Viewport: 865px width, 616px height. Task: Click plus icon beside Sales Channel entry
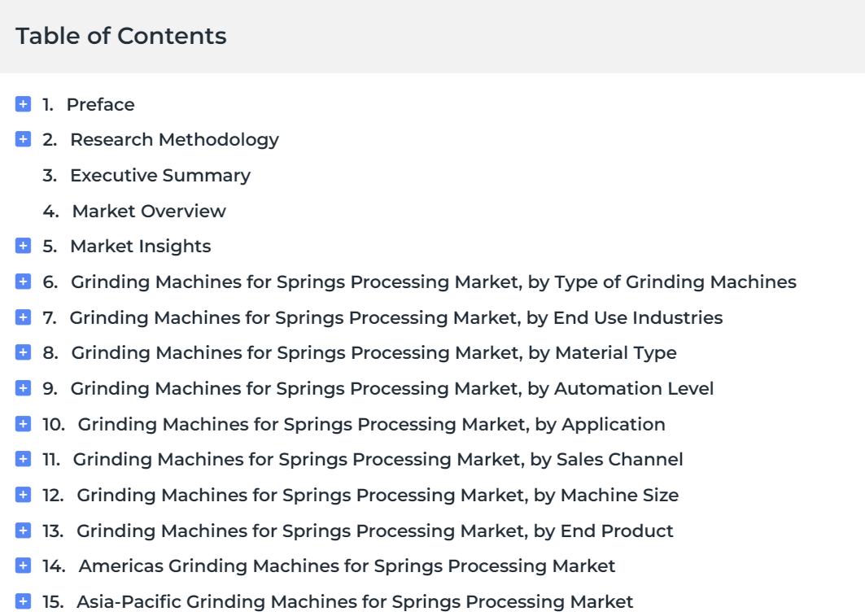click(x=23, y=458)
